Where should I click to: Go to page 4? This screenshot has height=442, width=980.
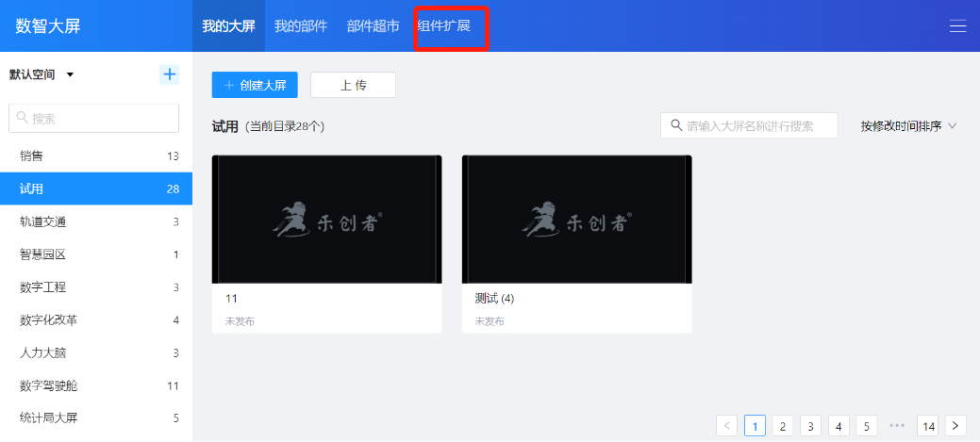pos(839,426)
